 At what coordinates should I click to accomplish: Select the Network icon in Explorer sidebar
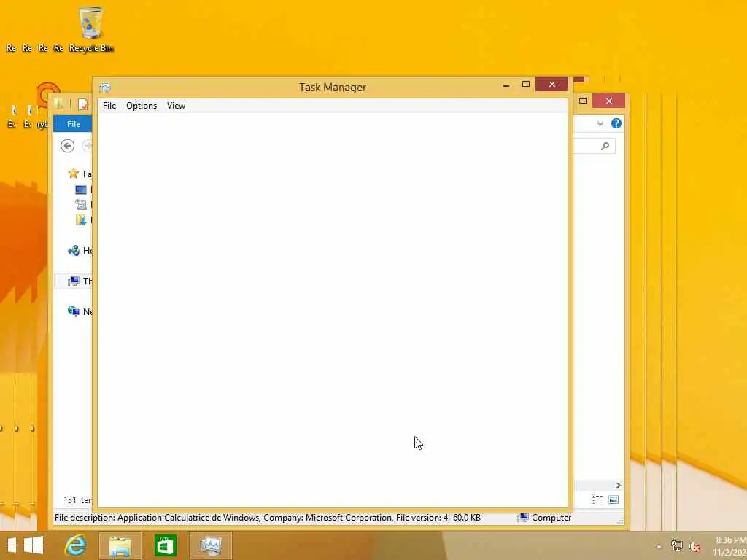tap(73, 311)
